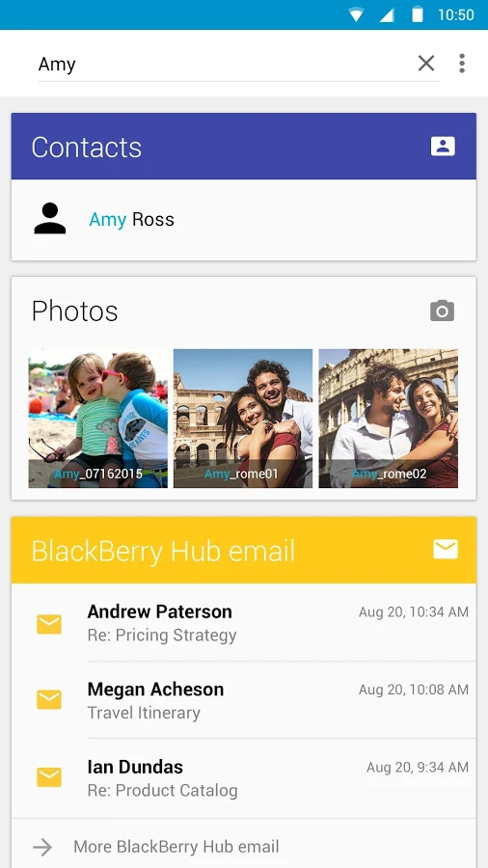Tap the BlackBerry Hub envelope header icon
488x868 pixels.
click(x=446, y=549)
